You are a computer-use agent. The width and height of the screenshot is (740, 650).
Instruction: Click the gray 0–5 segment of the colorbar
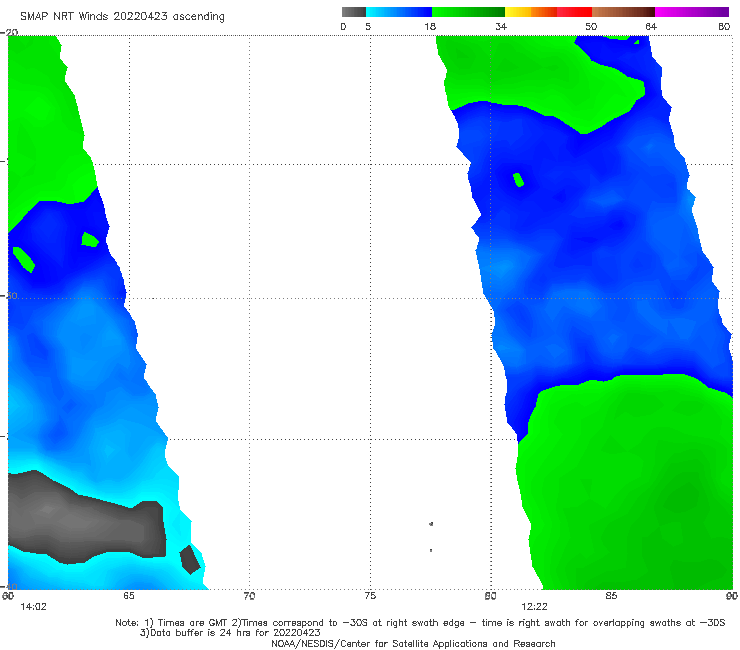[353, 12]
